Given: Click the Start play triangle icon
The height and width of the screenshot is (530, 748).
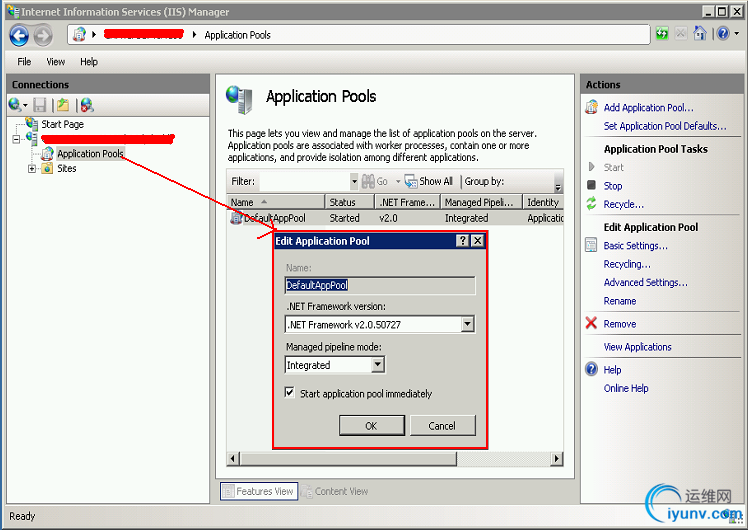Looking at the screenshot, I should pos(592,167).
